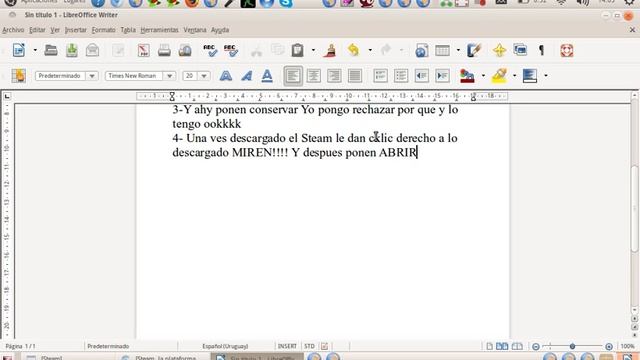640x360 pixels.
Task: Click the Open file folder icon
Action: pyautogui.click(x=51, y=50)
